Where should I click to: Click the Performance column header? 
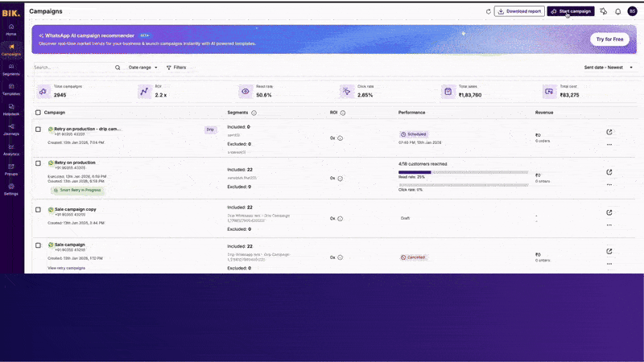pyautogui.click(x=411, y=113)
